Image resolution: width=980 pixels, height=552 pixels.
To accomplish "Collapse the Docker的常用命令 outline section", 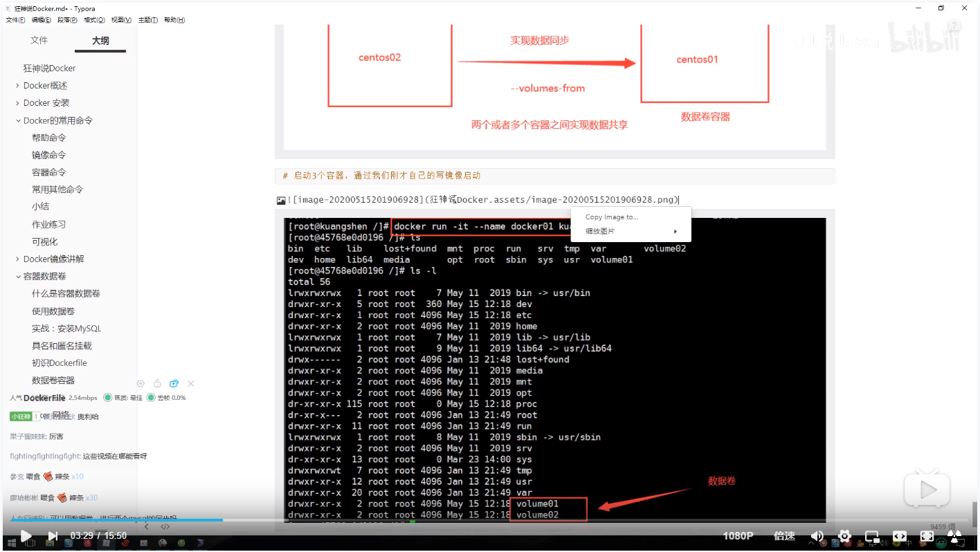I will pyautogui.click(x=17, y=120).
